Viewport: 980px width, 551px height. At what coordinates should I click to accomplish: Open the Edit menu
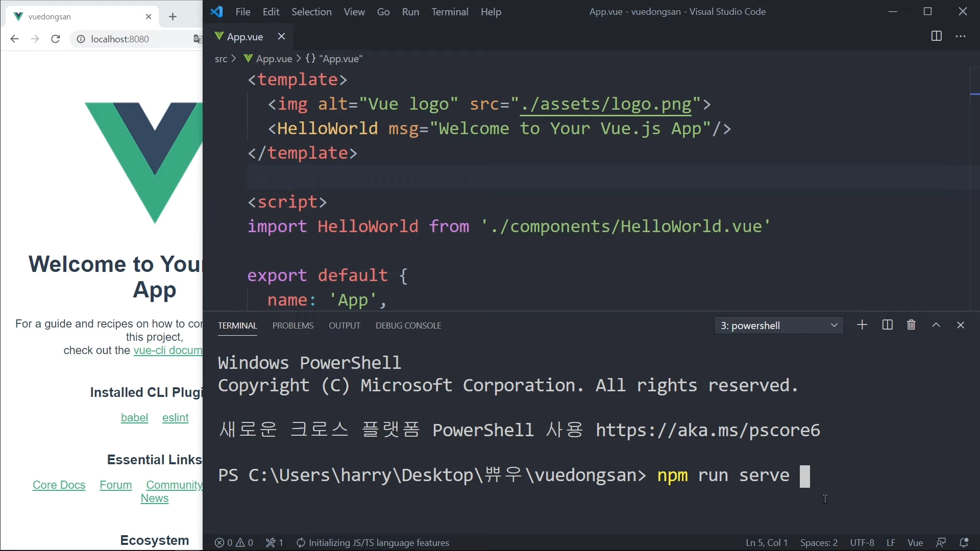coord(271,12)
